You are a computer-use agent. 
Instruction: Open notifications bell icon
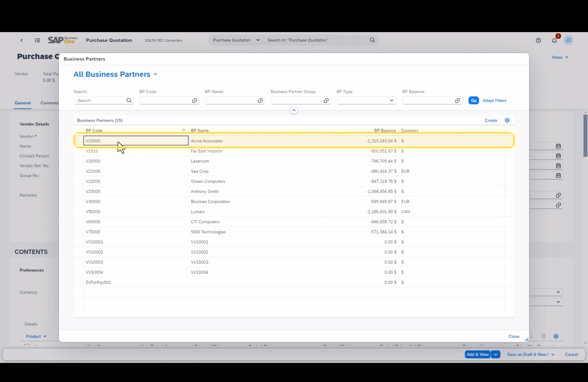click(x=554, y=40)
